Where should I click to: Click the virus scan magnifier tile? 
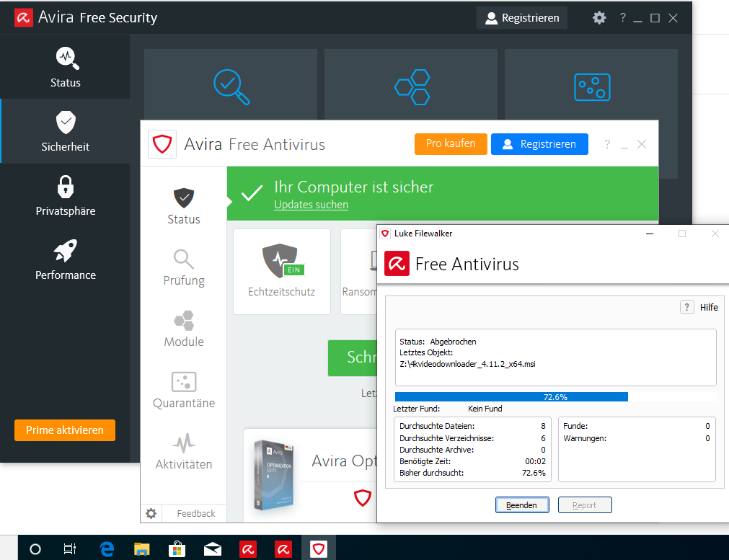231,86
